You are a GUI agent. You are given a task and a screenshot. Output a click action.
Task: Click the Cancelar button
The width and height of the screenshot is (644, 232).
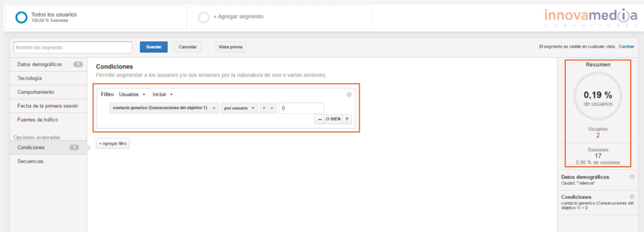click(x=188, y=47)
